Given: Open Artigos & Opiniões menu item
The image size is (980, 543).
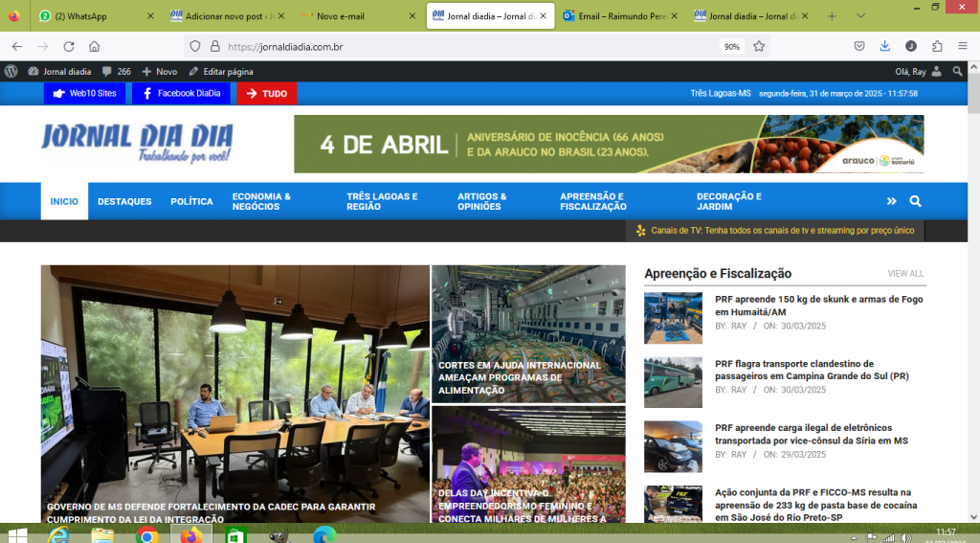Looking at the screenshot, I should click(482, 201).
